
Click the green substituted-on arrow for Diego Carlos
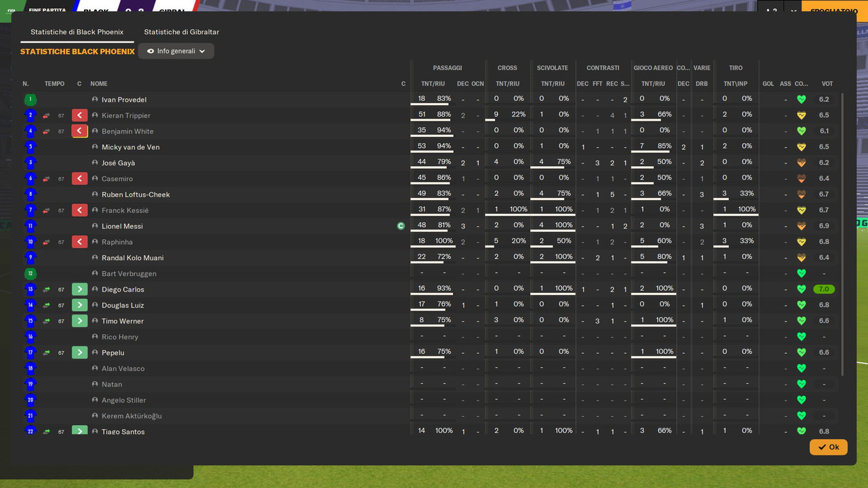[x=80, y=289]
